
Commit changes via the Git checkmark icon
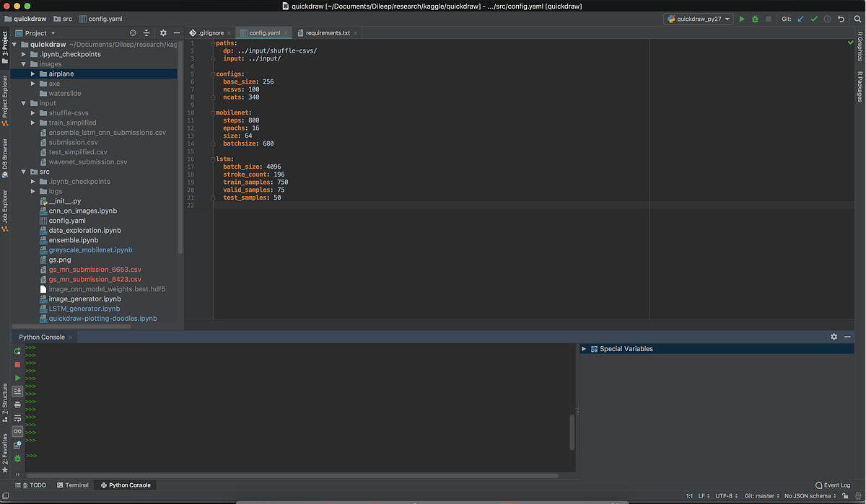(814, 19)
